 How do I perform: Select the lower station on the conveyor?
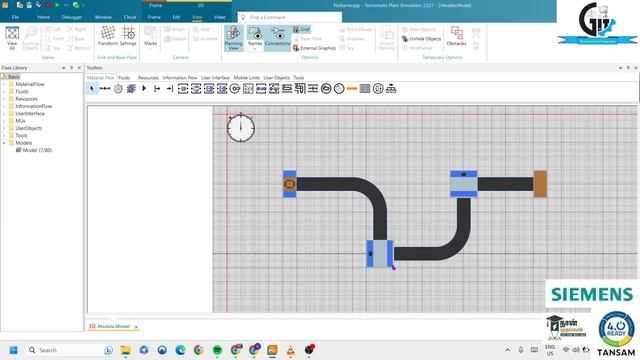pos(380,254)
